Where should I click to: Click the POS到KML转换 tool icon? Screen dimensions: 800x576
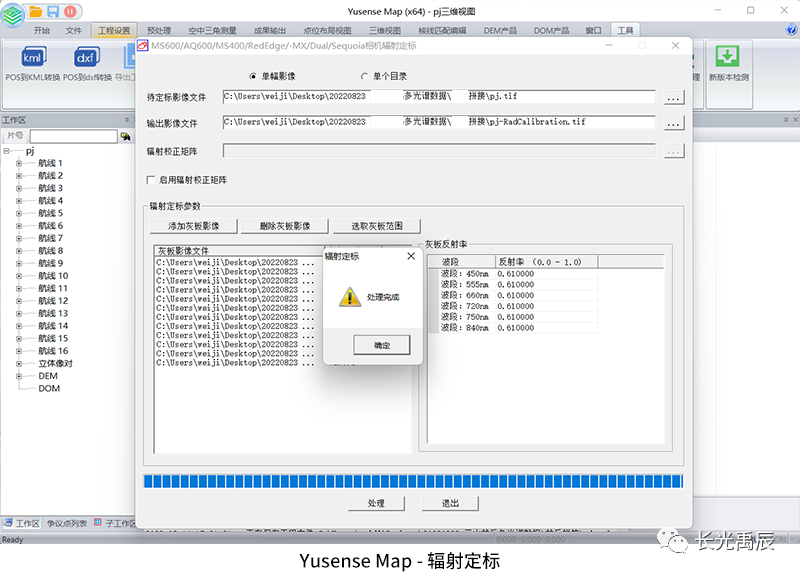pyautogui.click(x=32, y=59)
